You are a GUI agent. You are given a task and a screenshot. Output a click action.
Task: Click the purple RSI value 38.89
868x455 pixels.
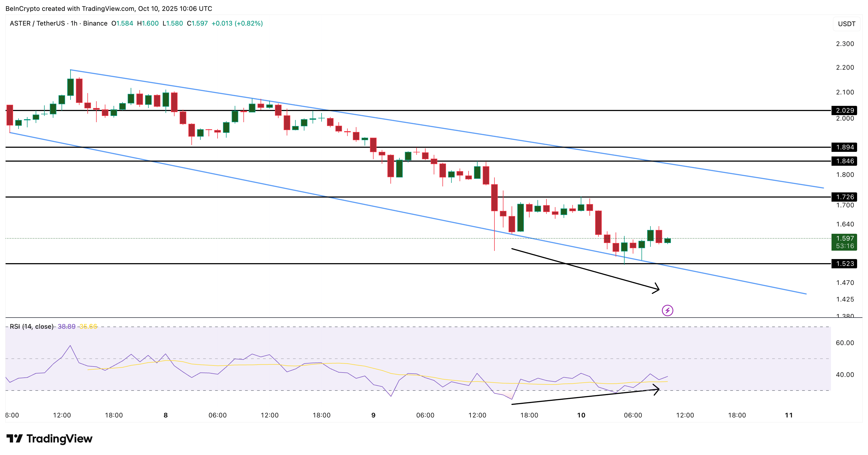(x=67, y=326)
